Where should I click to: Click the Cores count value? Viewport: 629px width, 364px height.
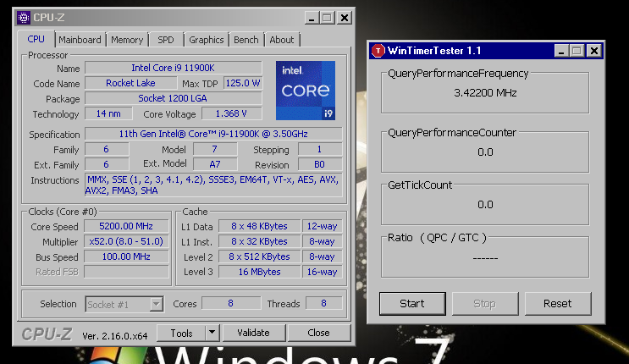coord(230,303)
